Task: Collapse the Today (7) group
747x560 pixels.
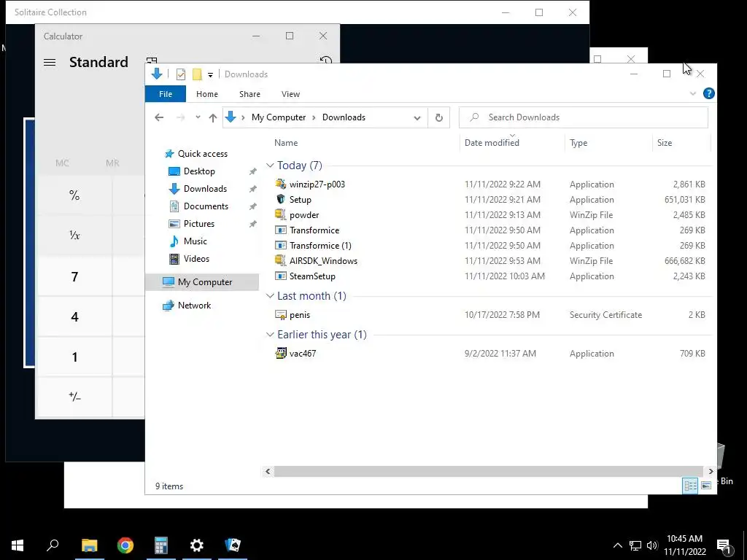Action: (x=270, y=166)
